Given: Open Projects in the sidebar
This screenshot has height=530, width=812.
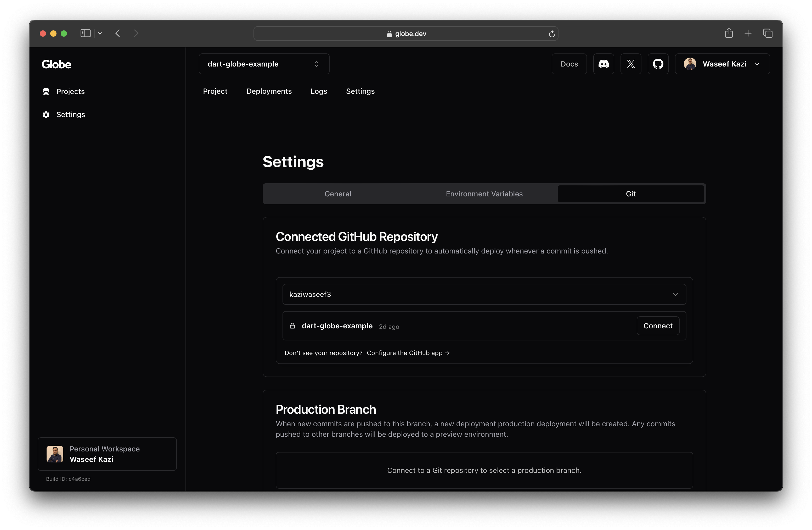Looking at the screenshot, I should pyautogui.click(x=70, y=92).
